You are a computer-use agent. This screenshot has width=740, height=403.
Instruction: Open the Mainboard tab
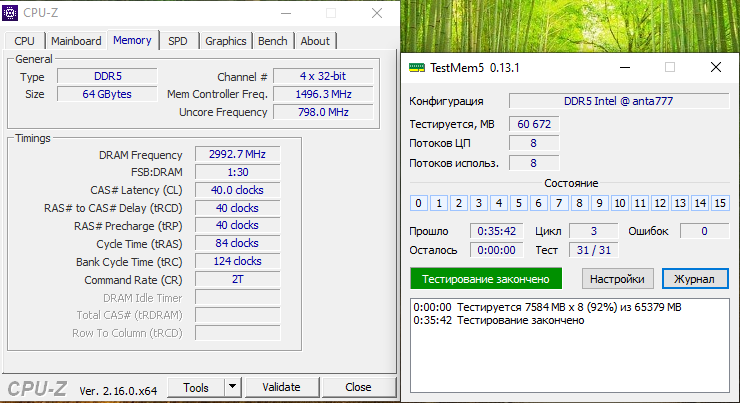tap(76, 41)
